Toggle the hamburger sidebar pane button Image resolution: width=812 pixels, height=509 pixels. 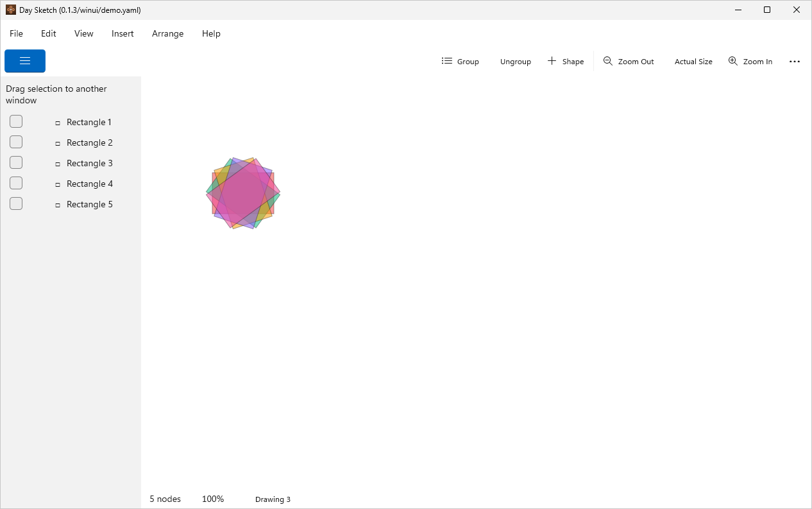[25, 61]
